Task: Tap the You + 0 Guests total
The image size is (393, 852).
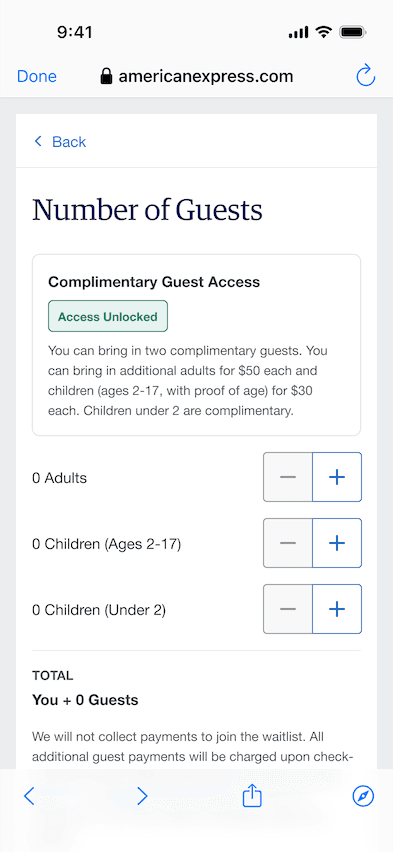Action: tap(85, 700)
